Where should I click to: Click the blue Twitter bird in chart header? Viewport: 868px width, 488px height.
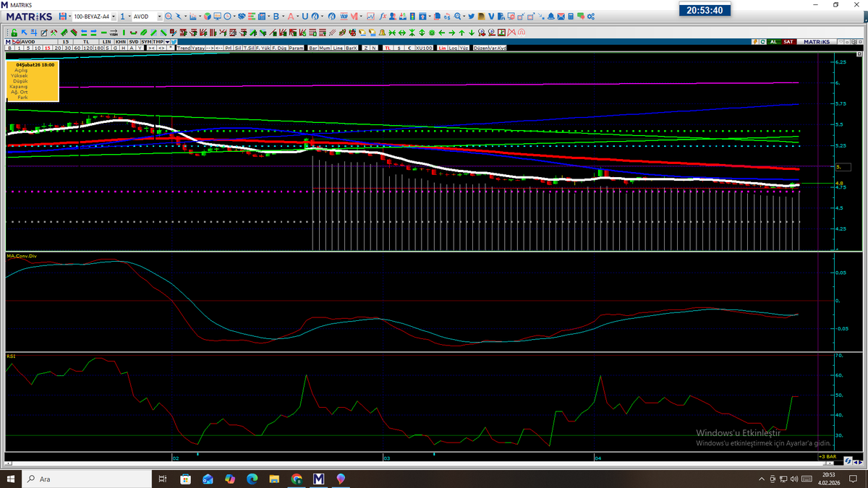174,41
